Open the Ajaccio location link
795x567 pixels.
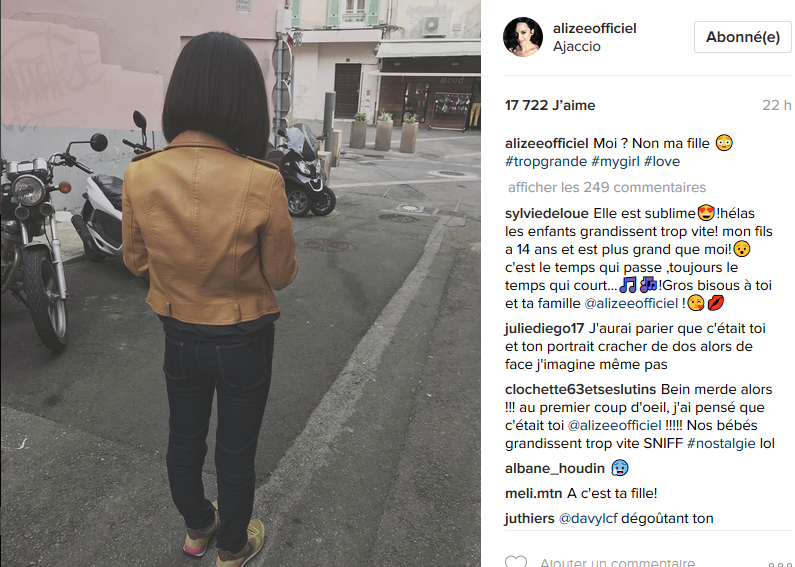tap(576, 47)
